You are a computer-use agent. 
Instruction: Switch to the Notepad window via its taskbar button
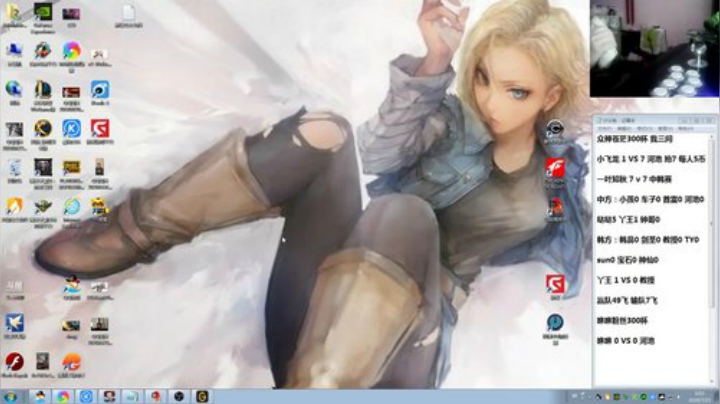[132, 397]
